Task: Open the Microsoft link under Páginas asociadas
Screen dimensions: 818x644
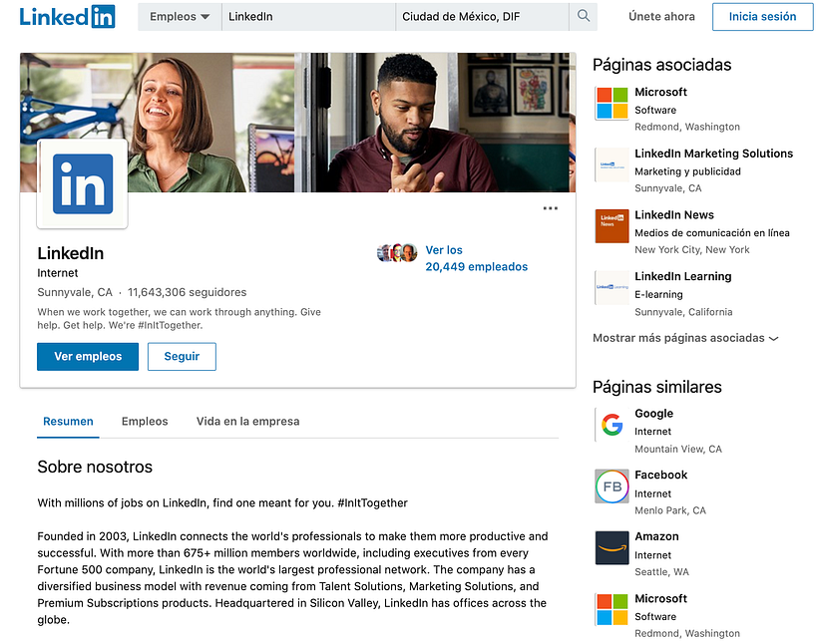Action: [660, 92]
